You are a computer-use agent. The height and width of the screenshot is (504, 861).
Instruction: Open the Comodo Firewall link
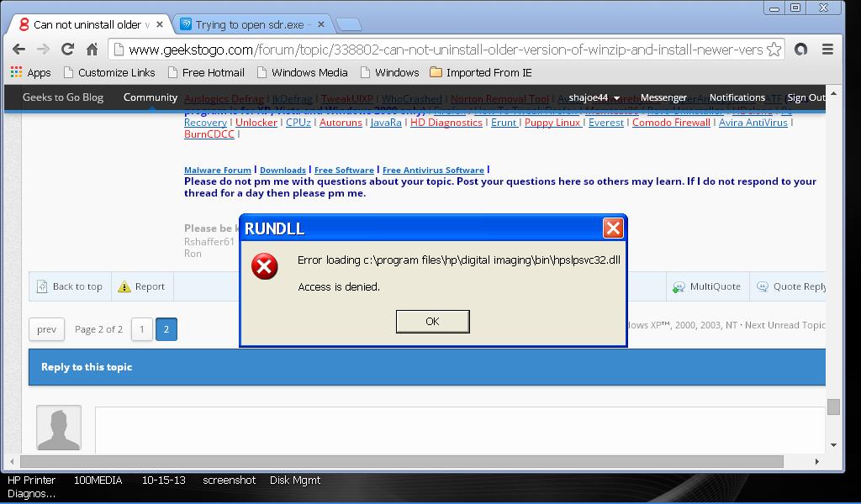pyautogui.click(x=671, y=123)
